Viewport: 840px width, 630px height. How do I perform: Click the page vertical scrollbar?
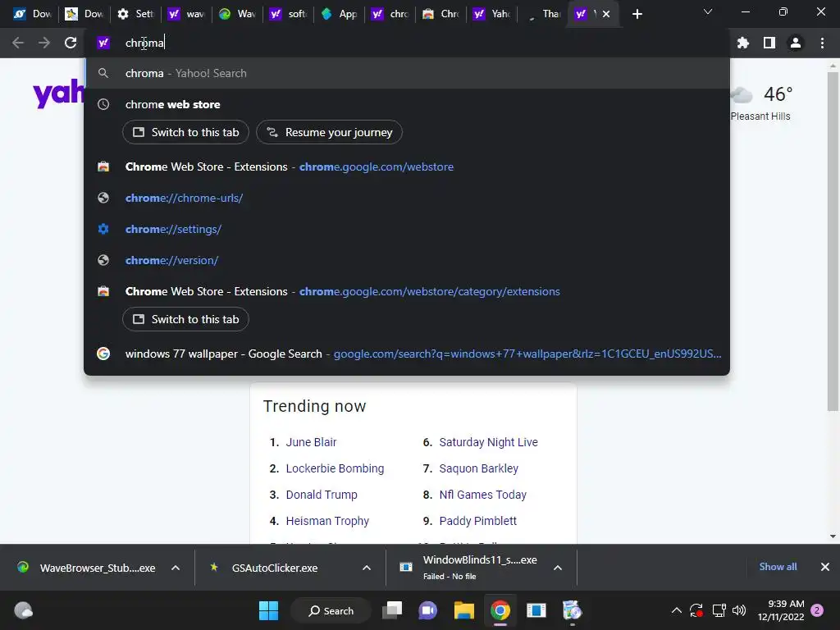833,241
